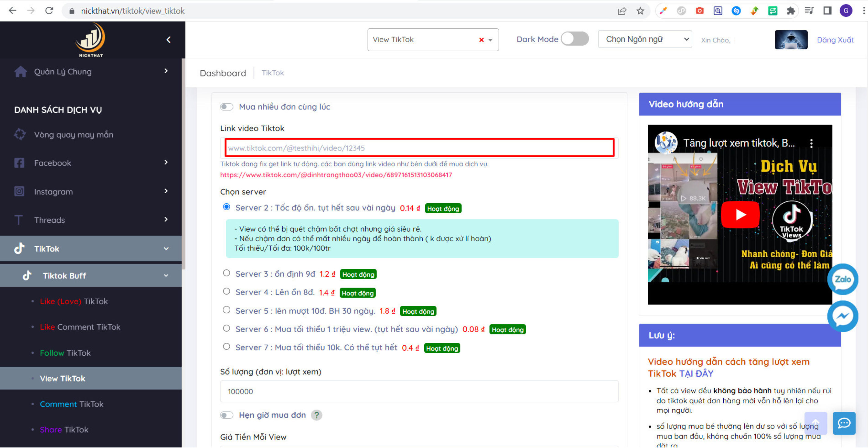Expand Instagram services menu
868x448 pixels.
coord(91,191)
